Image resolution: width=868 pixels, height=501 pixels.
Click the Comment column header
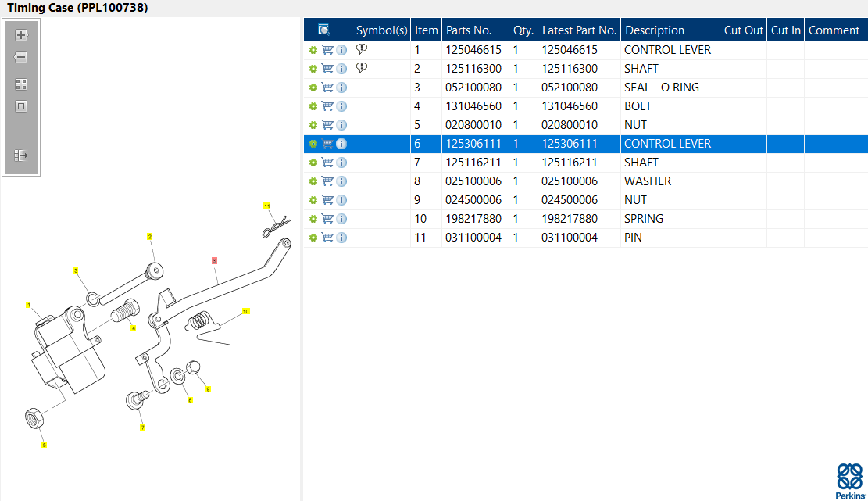coord(836,30)
